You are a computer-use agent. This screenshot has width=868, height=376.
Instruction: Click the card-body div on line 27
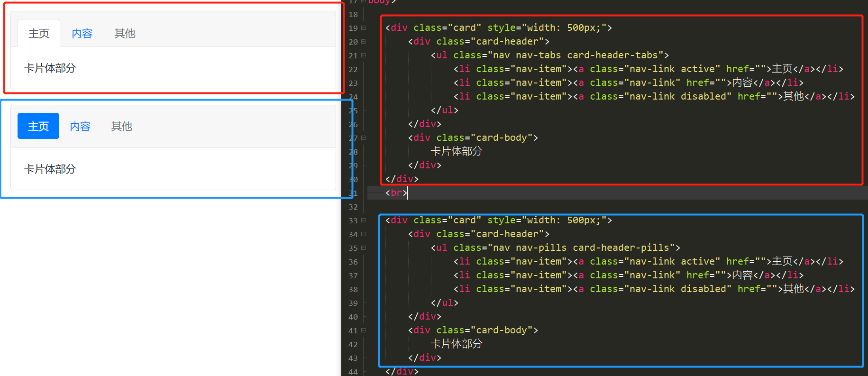[473, 138]
